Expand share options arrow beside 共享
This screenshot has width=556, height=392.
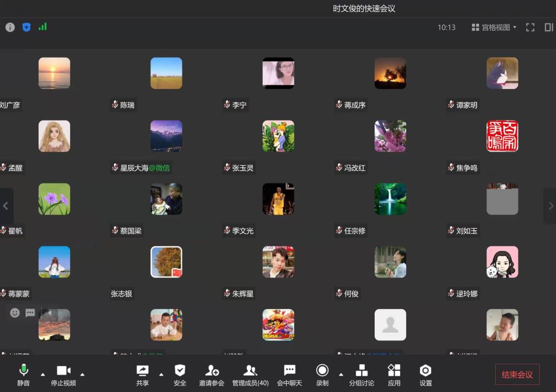pyautogui.click(x=161, y=374)
